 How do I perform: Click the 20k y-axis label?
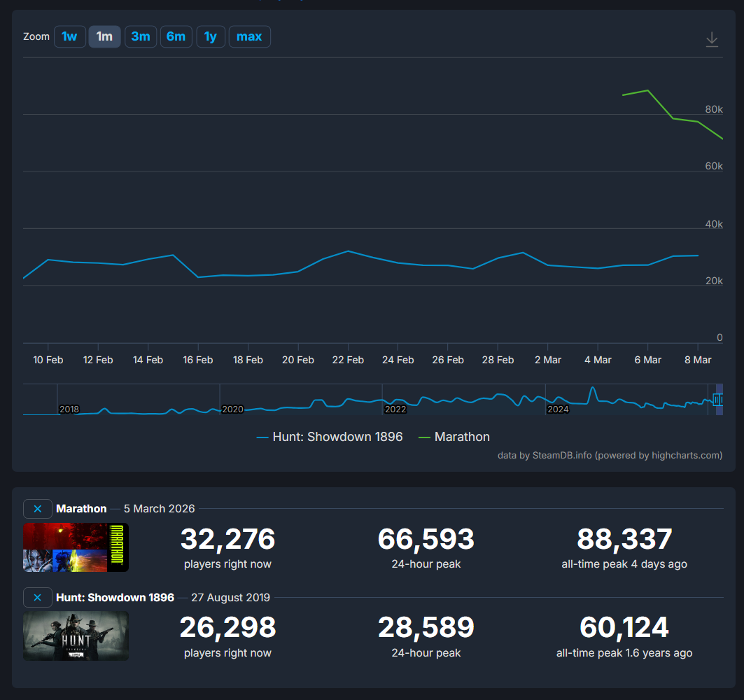(x=714, y=281)
